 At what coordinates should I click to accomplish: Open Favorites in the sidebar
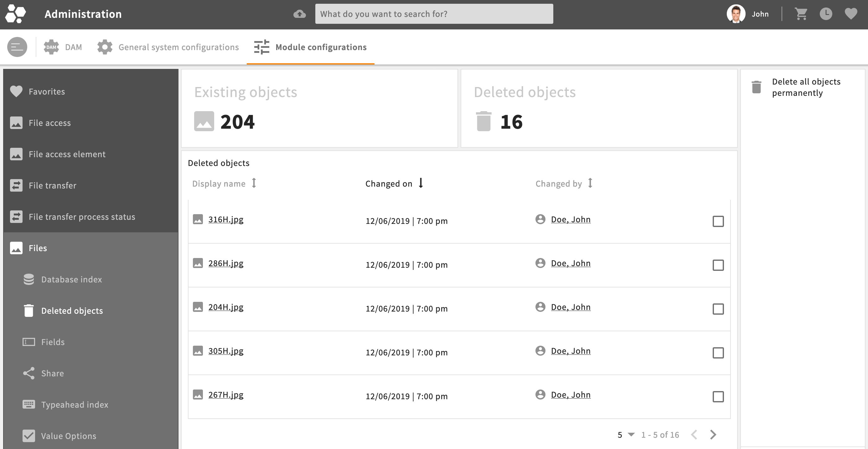90,91
